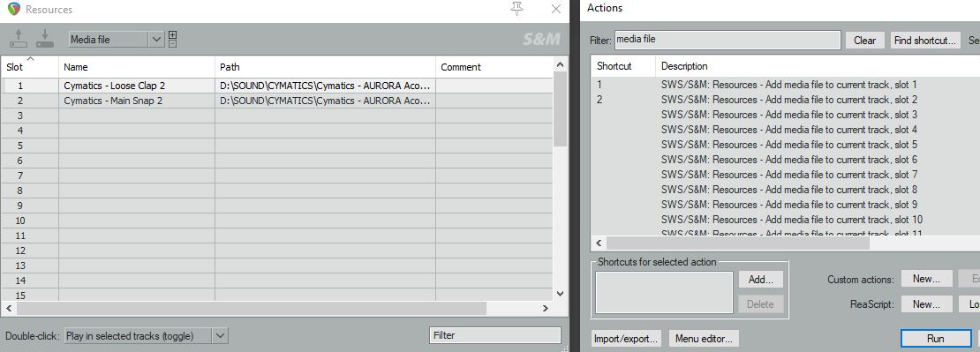Viewport: 980px width, 352px height.
Task: Pin the Resources window with pushpin icon
Action: (516, 8)
